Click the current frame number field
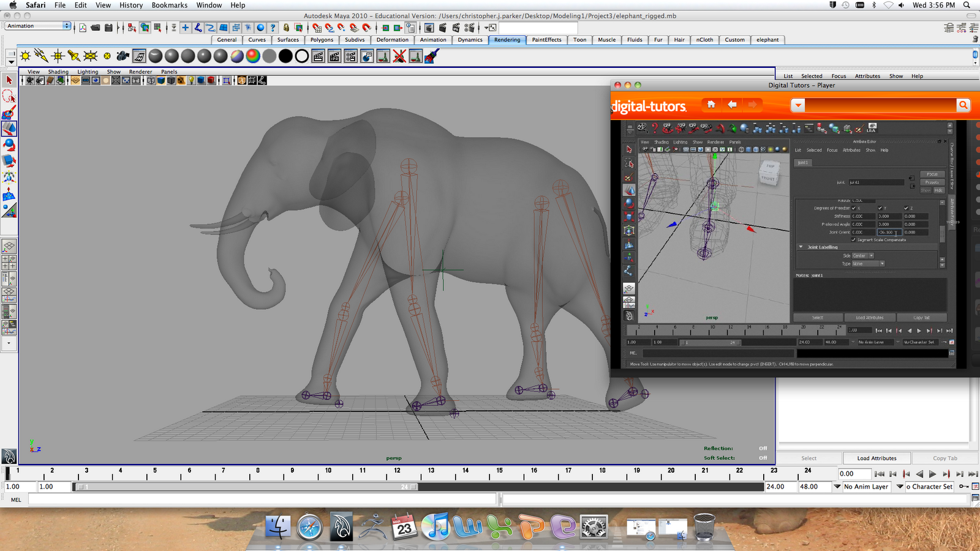Viewport: 980px width, 551px height. pyautogui.click(x=854, y=474)
